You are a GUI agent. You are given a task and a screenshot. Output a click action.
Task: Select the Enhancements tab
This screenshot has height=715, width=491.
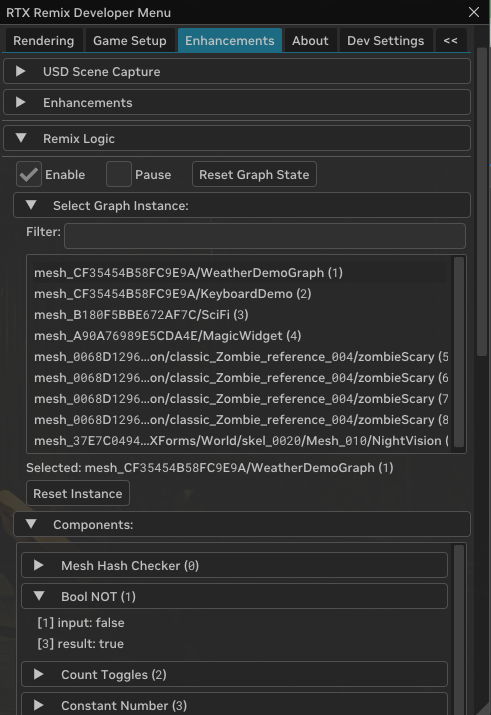pyautogui.click(x=230, y=41)
